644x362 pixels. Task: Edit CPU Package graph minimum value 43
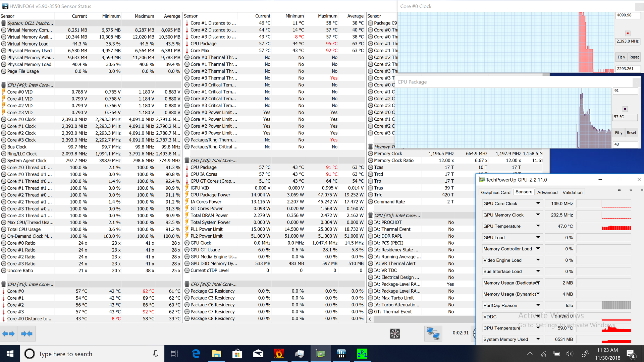click(x=625, y=144)
